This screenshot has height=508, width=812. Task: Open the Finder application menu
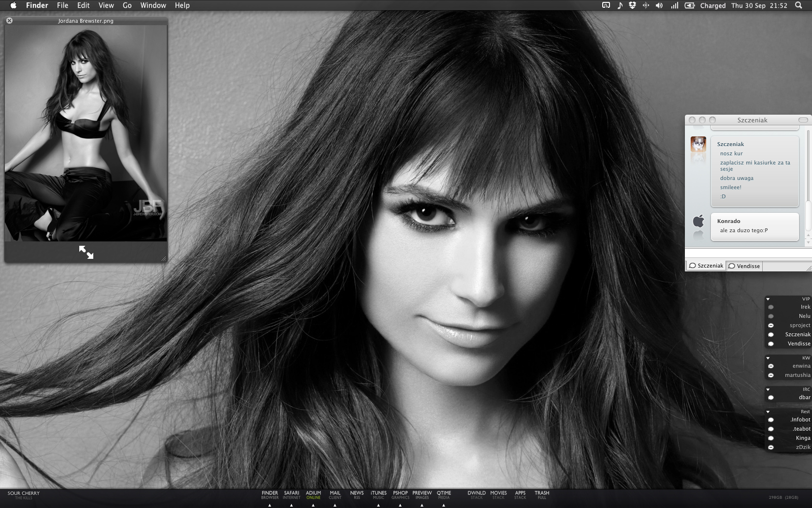[37, 5]
